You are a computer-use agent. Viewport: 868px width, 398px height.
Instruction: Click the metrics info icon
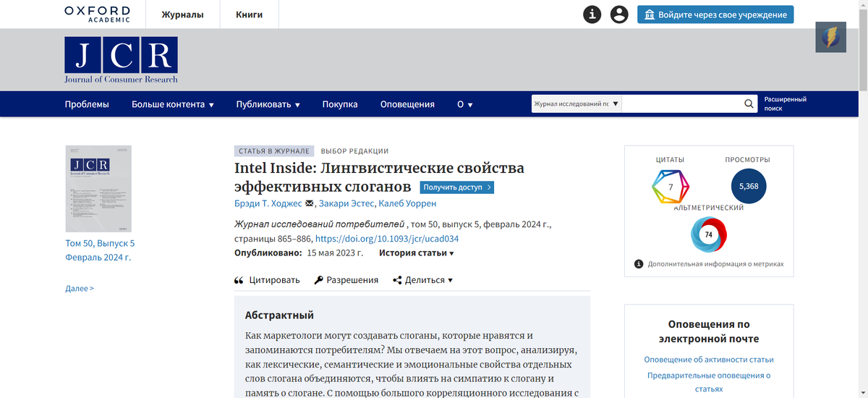point(639,264)
